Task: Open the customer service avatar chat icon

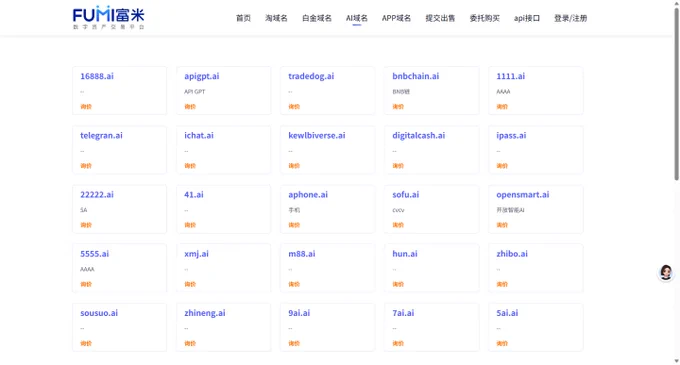Action: click(666, 273)
